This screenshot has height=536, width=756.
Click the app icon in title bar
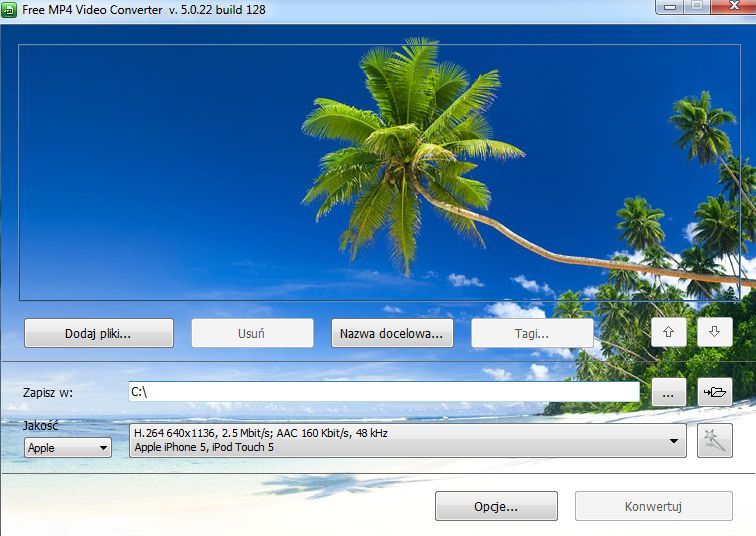(9, 9)
